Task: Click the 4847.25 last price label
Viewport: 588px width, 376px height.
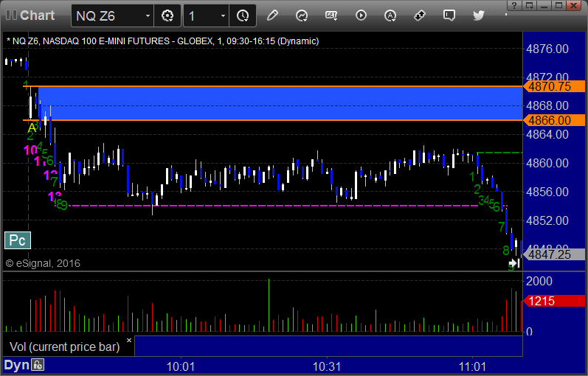Action: (x=554, y=254)
